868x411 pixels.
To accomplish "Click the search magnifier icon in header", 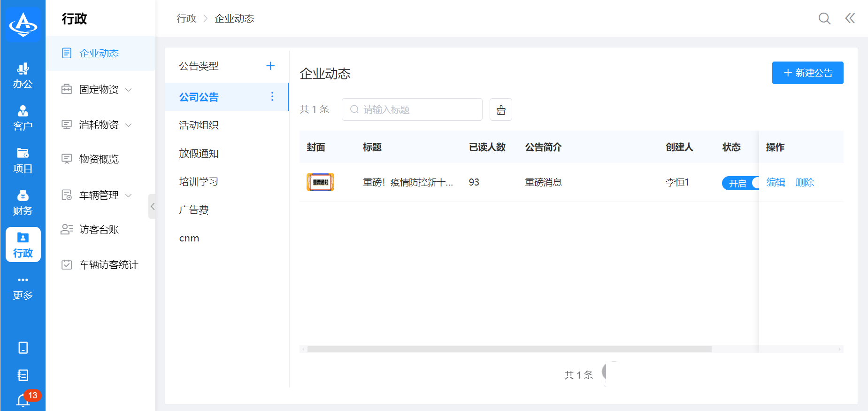I will (824, 18).
